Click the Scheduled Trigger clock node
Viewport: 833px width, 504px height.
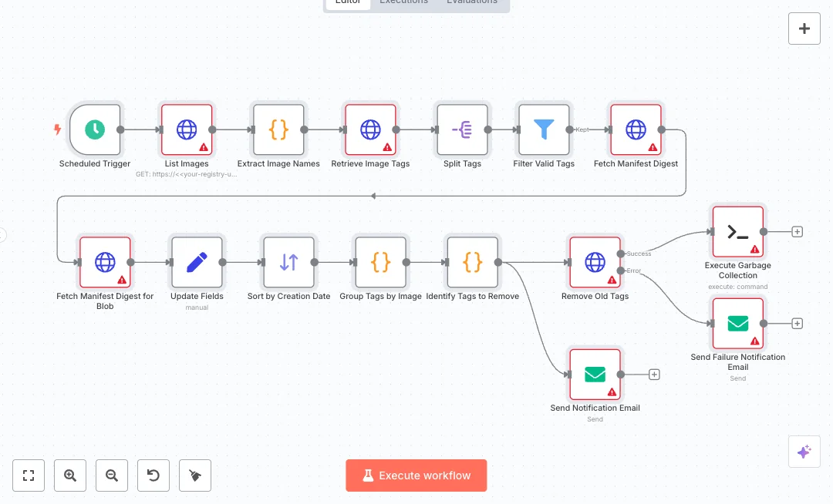pyautogui.click(x=95, y=130)
